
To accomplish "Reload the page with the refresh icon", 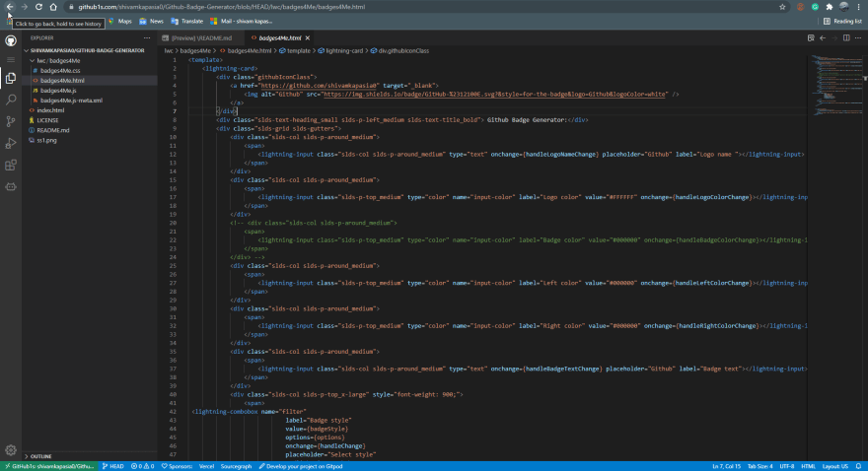I will pyautogui.click(x=38, y=7).
